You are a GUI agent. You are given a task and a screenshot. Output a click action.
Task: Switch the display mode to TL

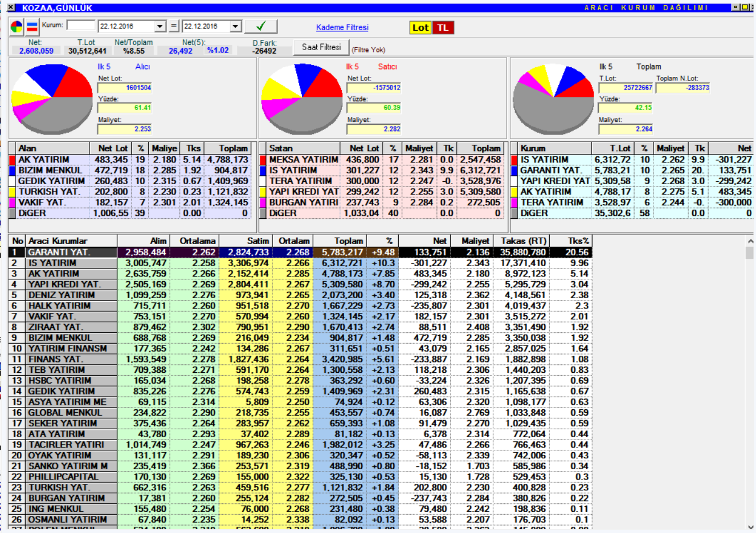click(x=443, y=27)
